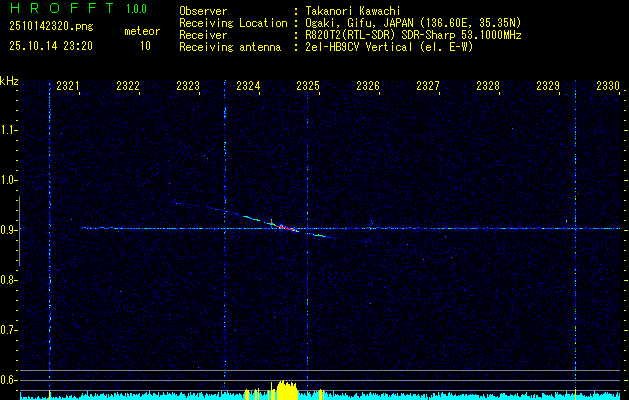
Task: Click the 2330 time label
Action: click(608, 86)
